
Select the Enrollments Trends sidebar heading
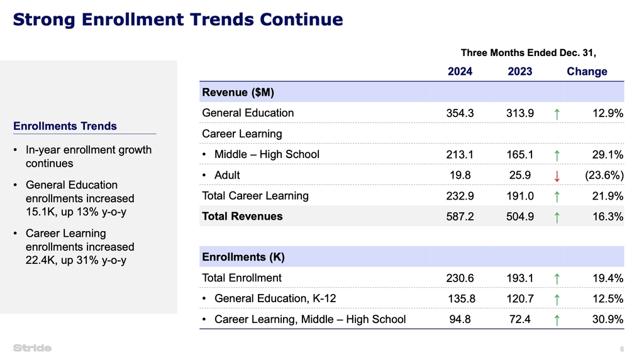click(x=65, y=127)
